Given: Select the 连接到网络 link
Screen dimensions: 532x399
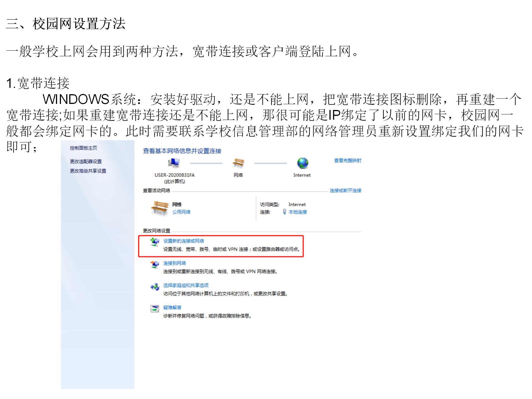Looking at the screenshot, I should (x=175, y=263).
